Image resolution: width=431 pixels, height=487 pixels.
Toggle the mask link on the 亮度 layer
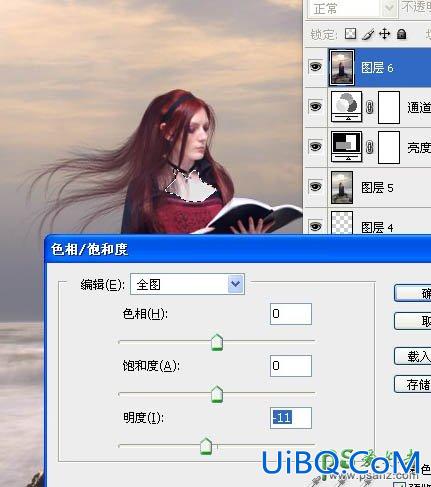(x=370, y=147)
